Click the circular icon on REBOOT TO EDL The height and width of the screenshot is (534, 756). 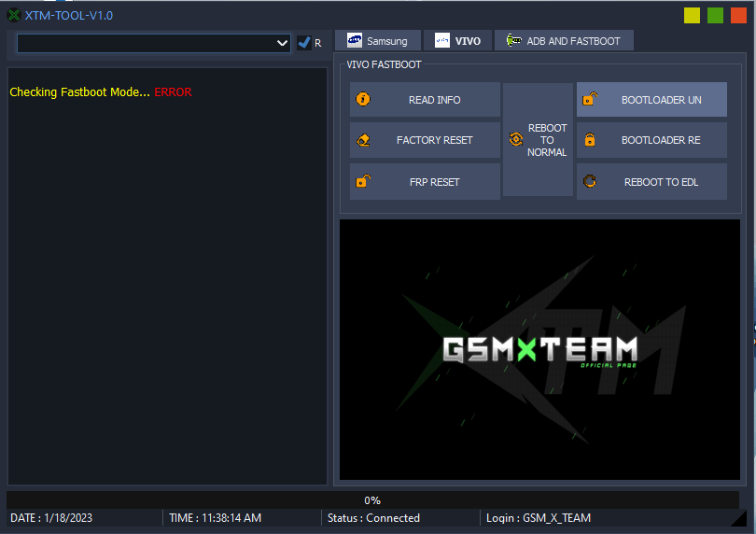pos(589,182)
